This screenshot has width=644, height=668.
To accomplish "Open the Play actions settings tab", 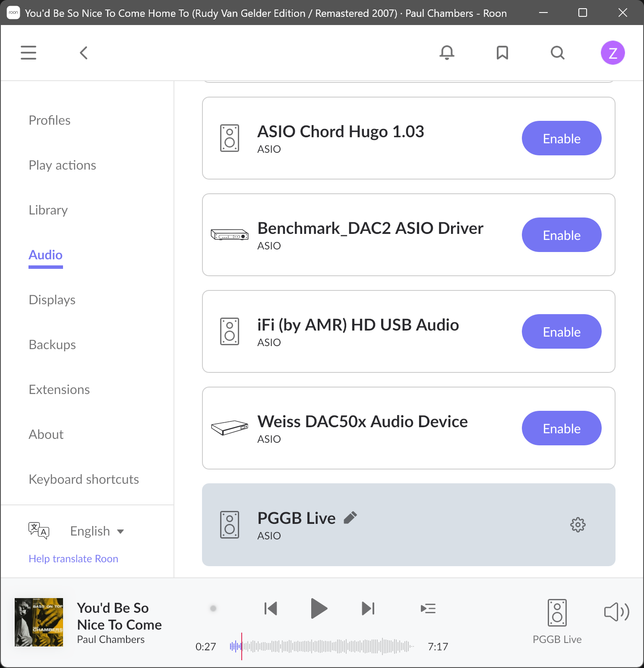I will [63, 165].
